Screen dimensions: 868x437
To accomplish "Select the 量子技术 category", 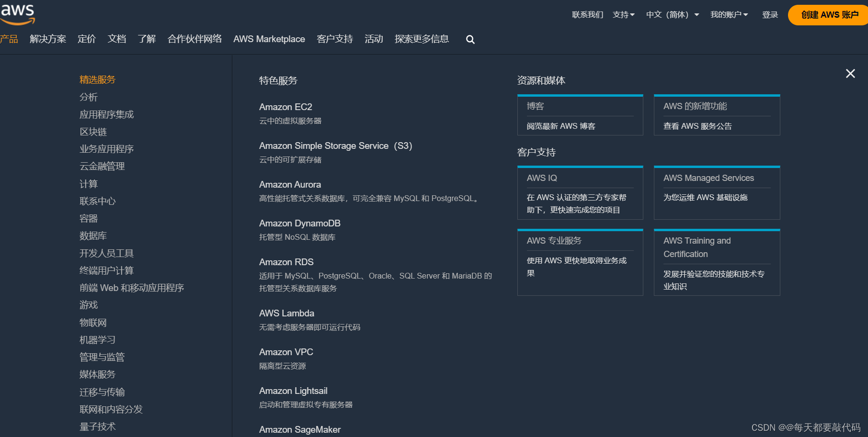I will coord(97,426).
